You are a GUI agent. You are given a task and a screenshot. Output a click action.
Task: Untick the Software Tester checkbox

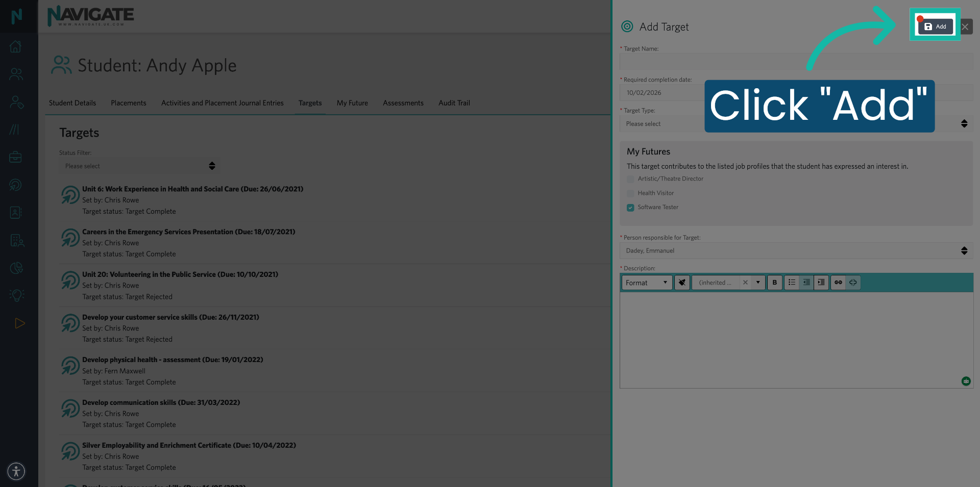pyautogui.click(x=630, y=208)
